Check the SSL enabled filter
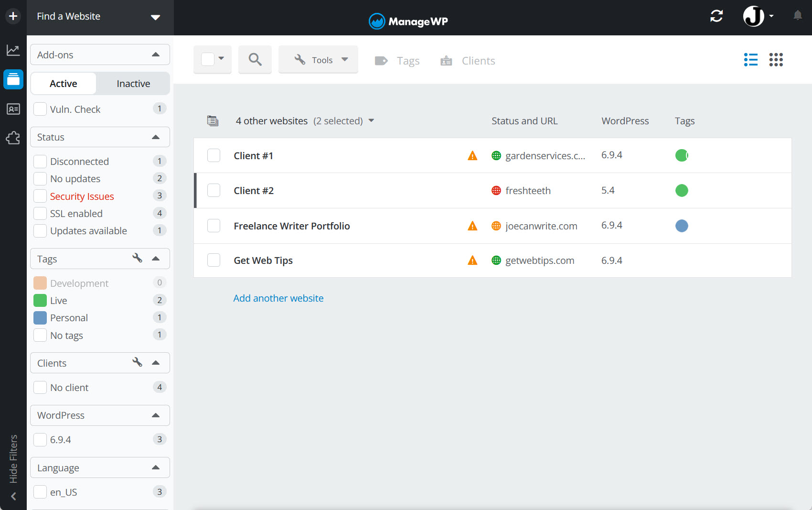This screenshot has width=812, height=510. (x=40, y=213)
